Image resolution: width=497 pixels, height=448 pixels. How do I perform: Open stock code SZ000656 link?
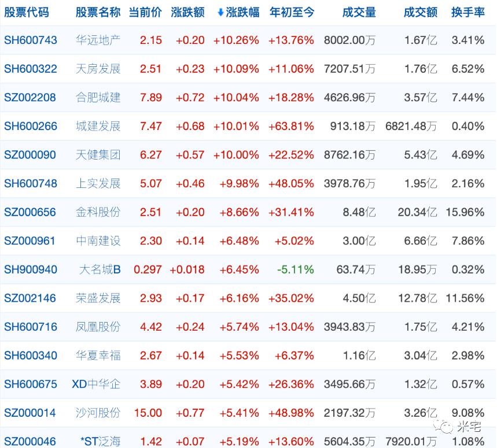click(x=30, y=212)
